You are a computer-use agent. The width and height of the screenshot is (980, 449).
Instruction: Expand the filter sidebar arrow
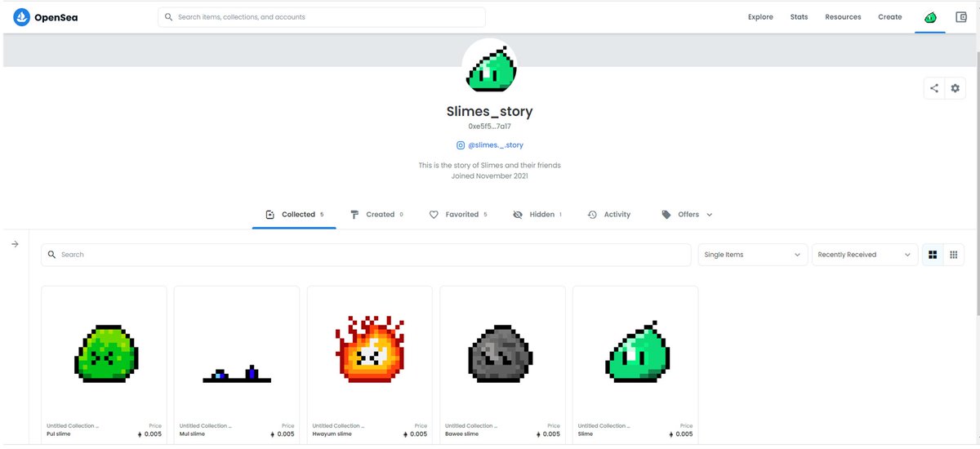(15, 244)
